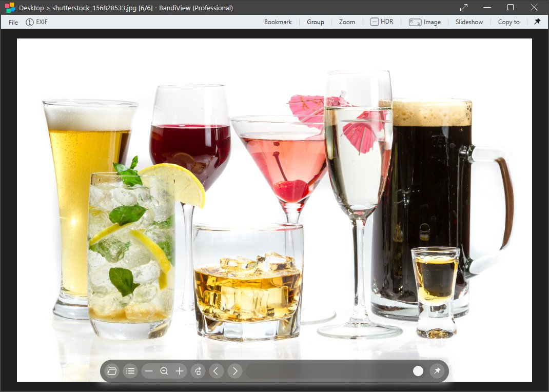Click the magnifier zoom-fit icon
Image resolution: width=549 pixels, height=392 pixels.
164,371
